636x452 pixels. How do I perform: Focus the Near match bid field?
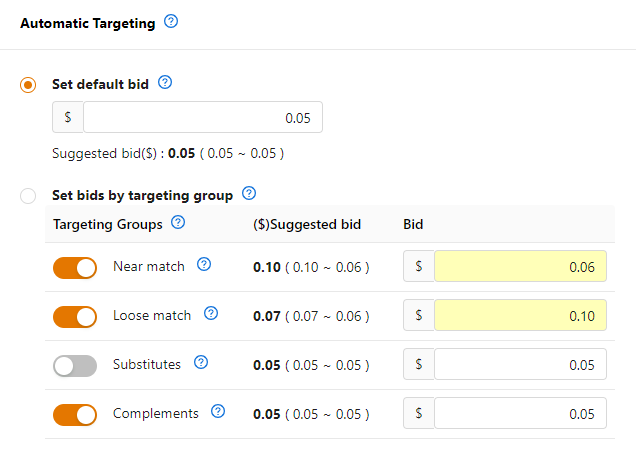[520, 266]
